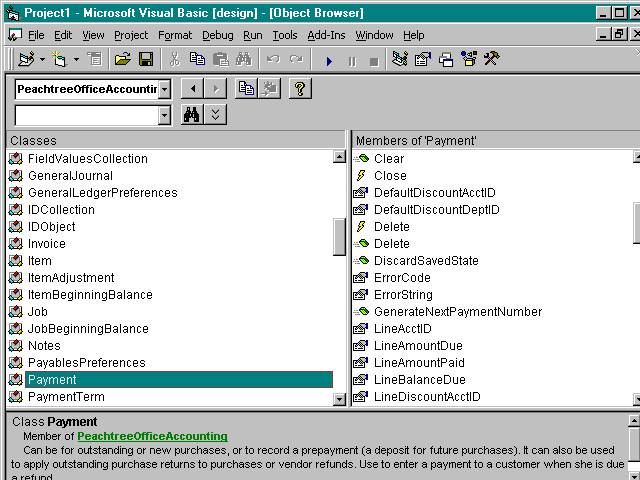Click the Open Project folder icon
This screenshot has height=480, width=640.
pos(122,60)
